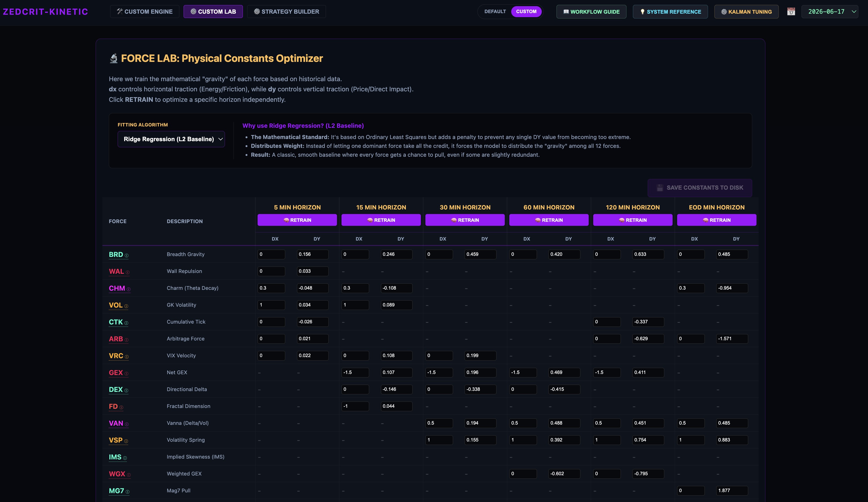Click the microscope icon in Force Lab title
The width and height of the screenshot is (868, 502).
point(114,59)
